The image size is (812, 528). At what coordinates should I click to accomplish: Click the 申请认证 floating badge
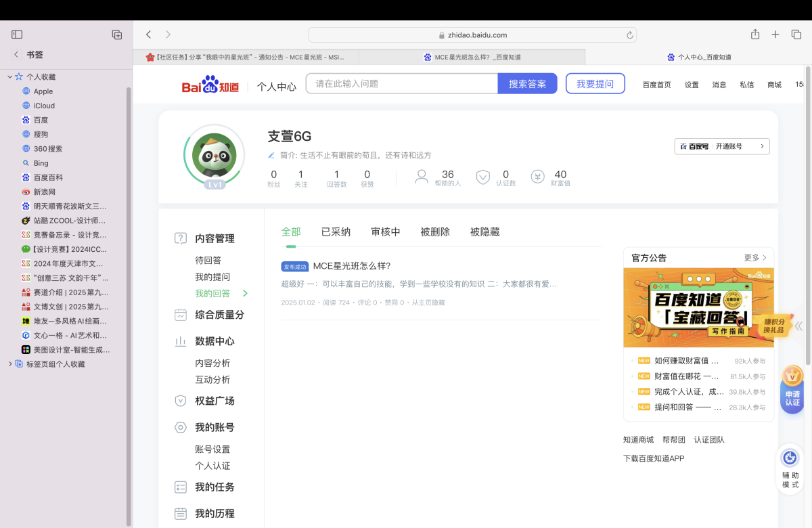792,389
